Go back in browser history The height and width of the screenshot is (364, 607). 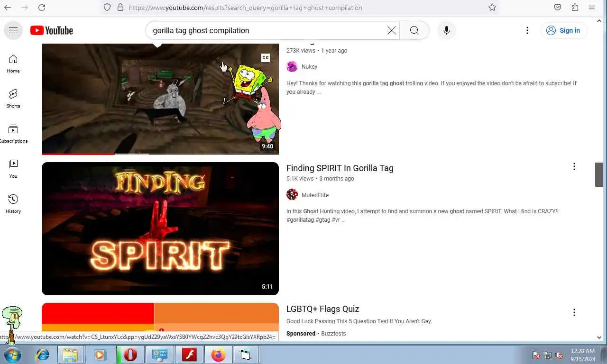tap(8, 8)
